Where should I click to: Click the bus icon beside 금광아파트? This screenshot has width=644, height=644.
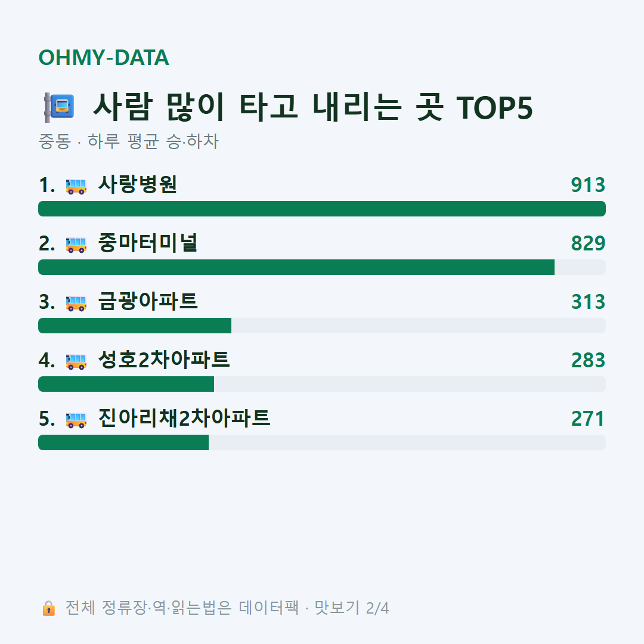coord(76,303)
